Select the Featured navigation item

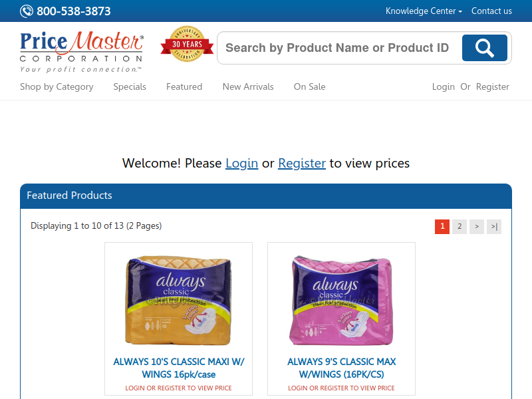pos(184,87)
